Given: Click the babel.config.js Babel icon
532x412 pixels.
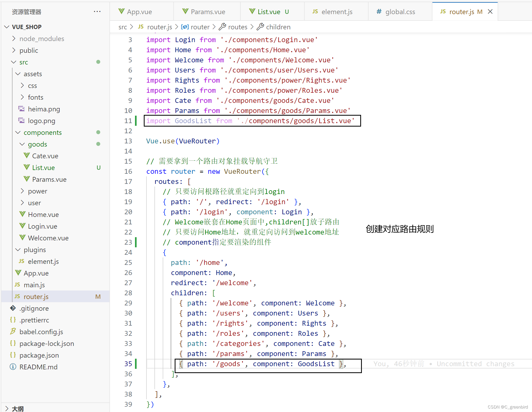Looking at the screenshot, I should [x=13, y=332].
